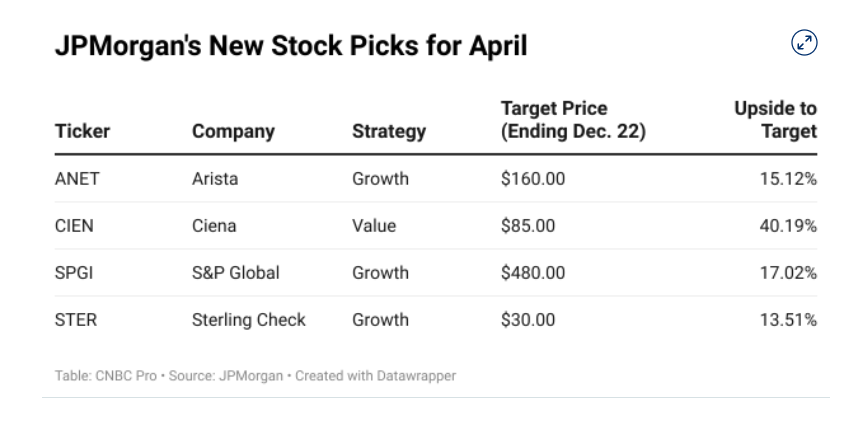Select the SPGI ticker cell
The image size is (841, 423).
point(74,273)
